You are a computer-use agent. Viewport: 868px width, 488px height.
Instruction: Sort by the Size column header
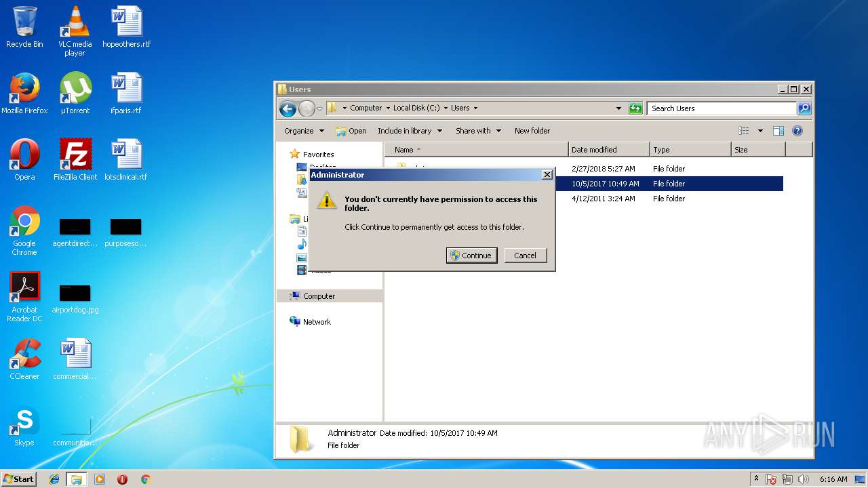click(758, 150)
